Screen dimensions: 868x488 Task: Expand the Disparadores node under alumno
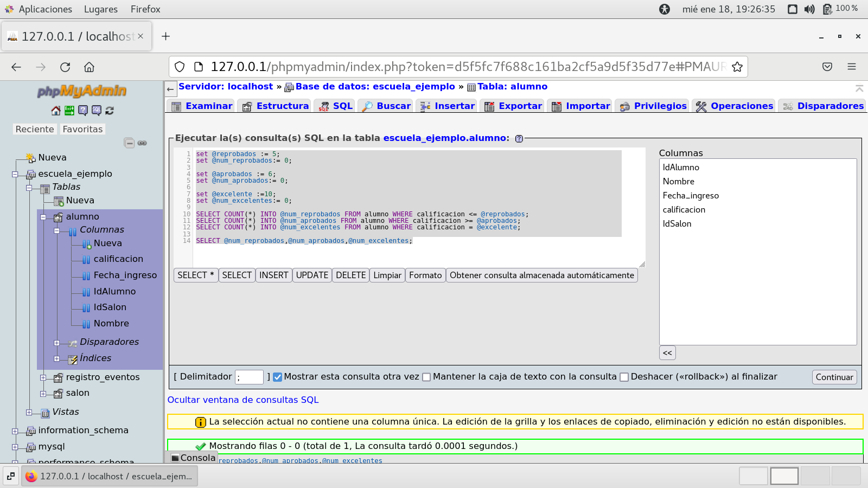pos(57,343)
